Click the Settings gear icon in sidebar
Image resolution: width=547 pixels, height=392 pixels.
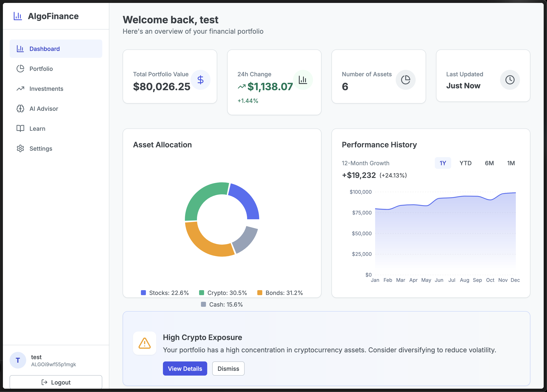coord(20,148)
